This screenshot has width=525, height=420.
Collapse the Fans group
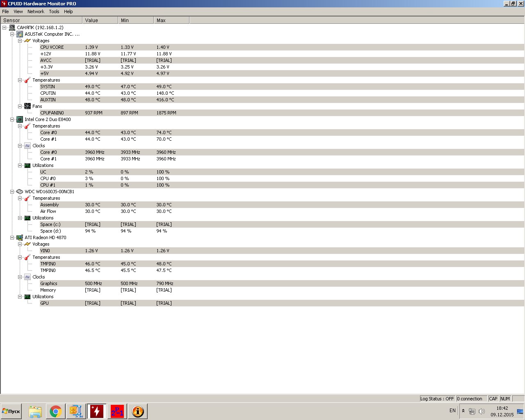(20, 106)
